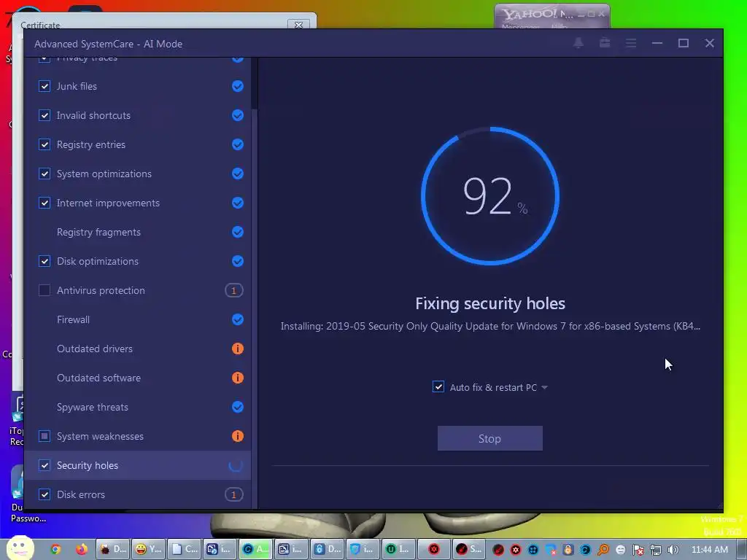This screenshot has height=560, width=747.
Task: Click the blue check status for Disk optimizations
Action: point(237,261)
